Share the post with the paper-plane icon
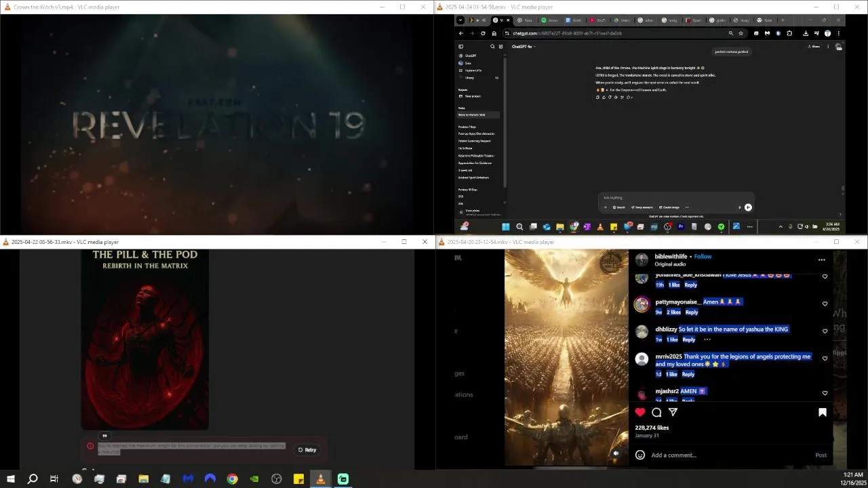868x488 pixels. (673, 412)
